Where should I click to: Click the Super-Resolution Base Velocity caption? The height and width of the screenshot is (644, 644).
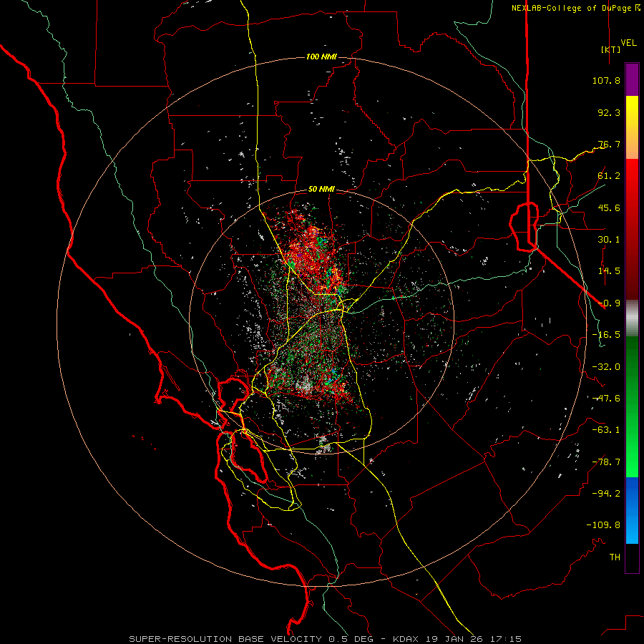pos(326,639)
